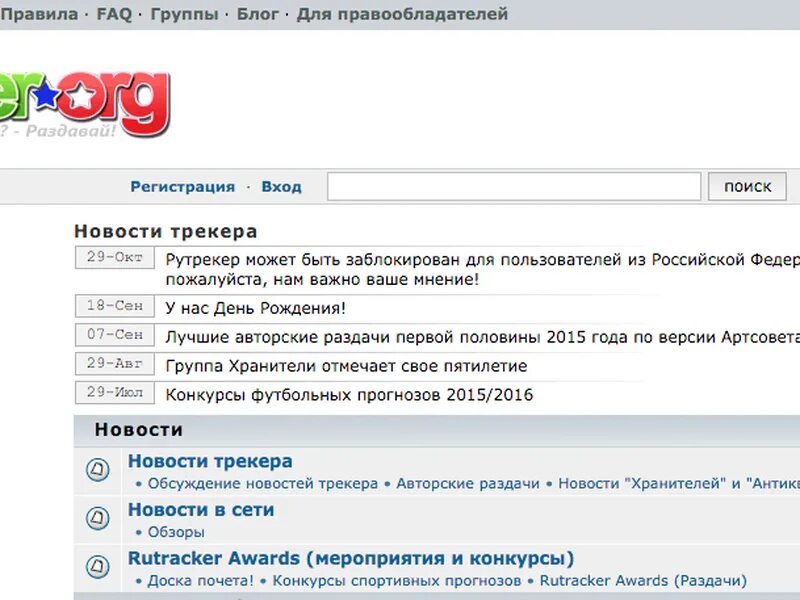This screenshot has width=800, height=600.
Task: Click the 29-Июл date label
Action: click(115, 392)
